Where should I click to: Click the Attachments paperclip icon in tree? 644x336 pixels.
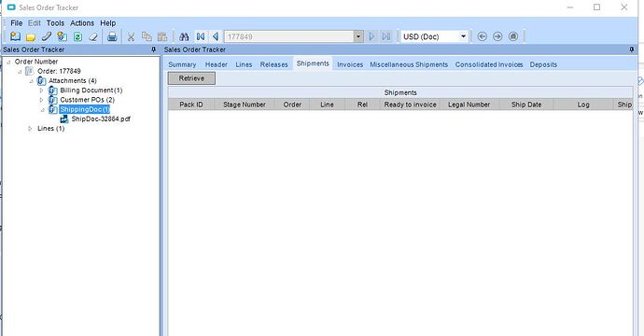(x=41, y=80)
